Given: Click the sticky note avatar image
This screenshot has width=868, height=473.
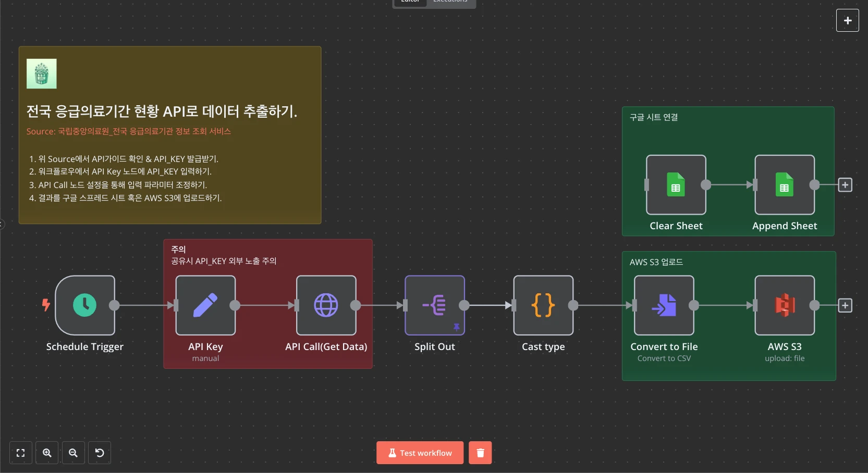Looking at the screenshot, I should point(42,73).
